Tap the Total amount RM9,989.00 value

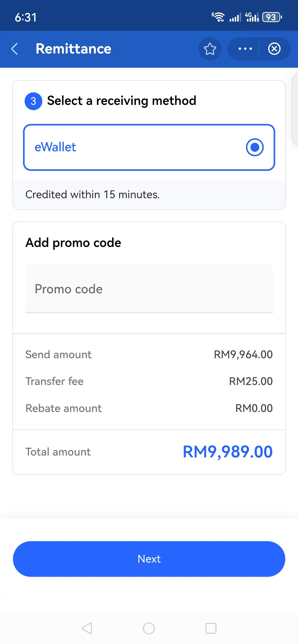tap(228, 452)
